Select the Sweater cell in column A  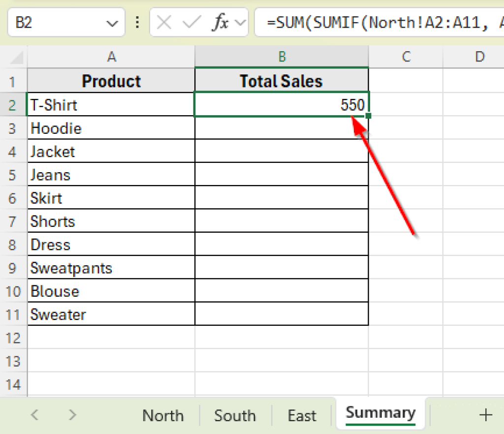click(111, 314)
